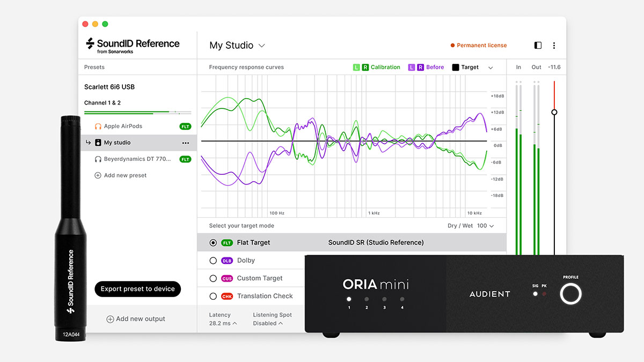Viewport: 644px width, 362px height.
Task: Click the Export preset to device button
Action: (x=137, y=289)
